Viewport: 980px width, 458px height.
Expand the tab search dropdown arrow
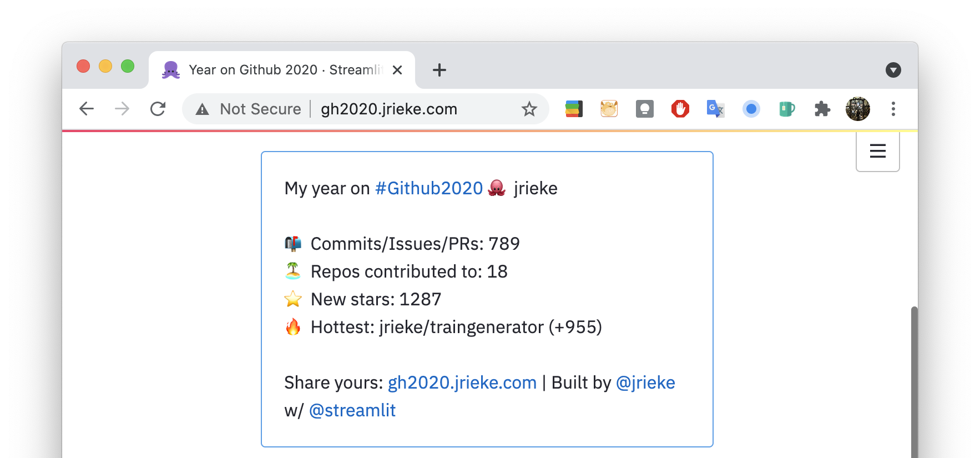pos(893,70)
